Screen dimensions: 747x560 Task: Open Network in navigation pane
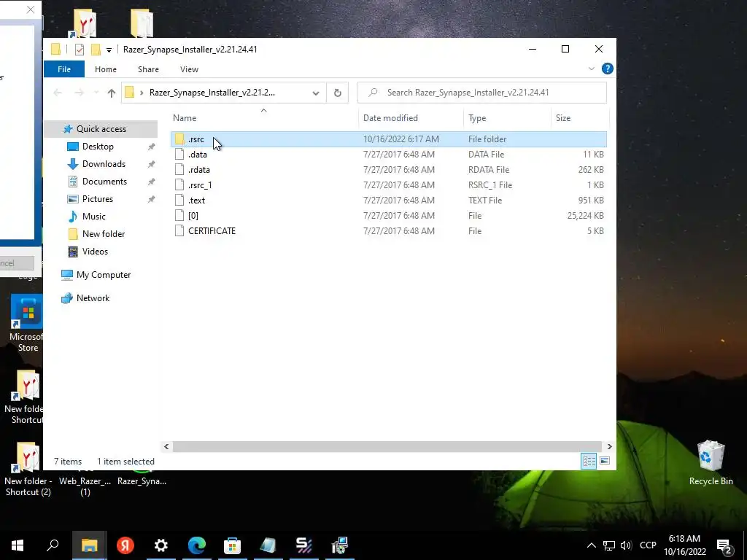[x=93, y=298]
